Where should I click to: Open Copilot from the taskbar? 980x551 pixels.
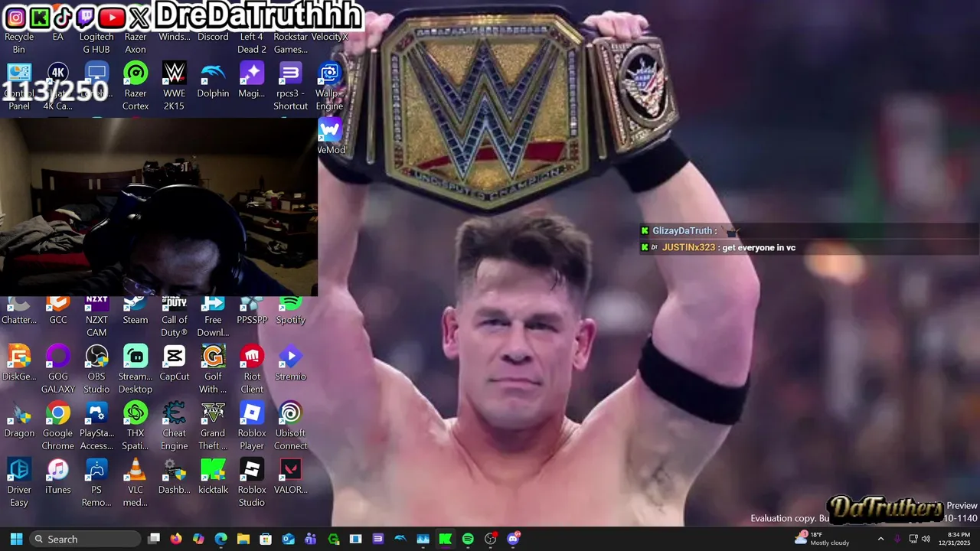tap(198, 539)
